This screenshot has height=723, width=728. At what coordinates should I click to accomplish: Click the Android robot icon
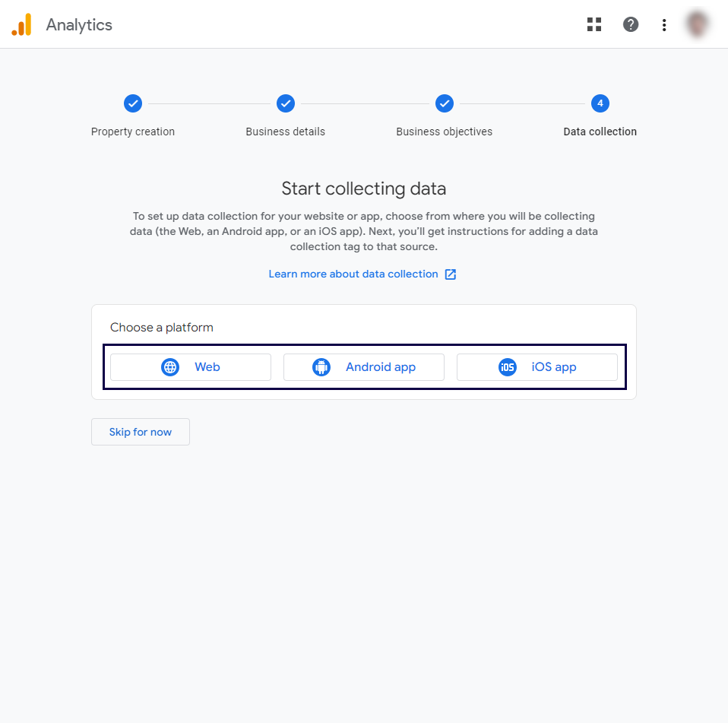321,367
